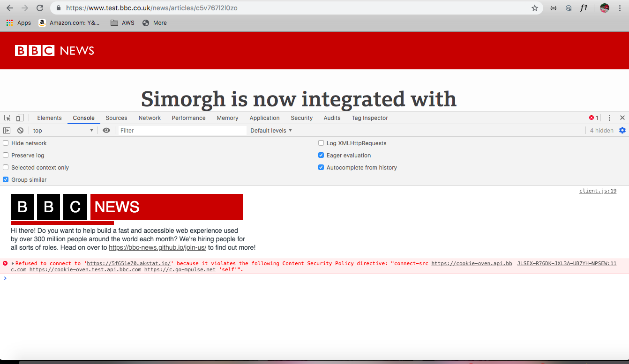
Task: Enable the Hide network checkbox
Action: click(x=5, y=143)
